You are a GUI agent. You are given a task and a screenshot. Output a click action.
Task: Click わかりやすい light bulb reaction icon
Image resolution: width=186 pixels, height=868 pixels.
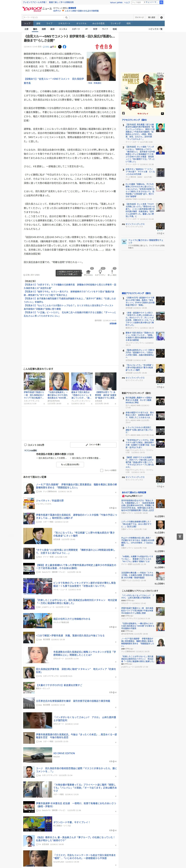coord(100,272)
